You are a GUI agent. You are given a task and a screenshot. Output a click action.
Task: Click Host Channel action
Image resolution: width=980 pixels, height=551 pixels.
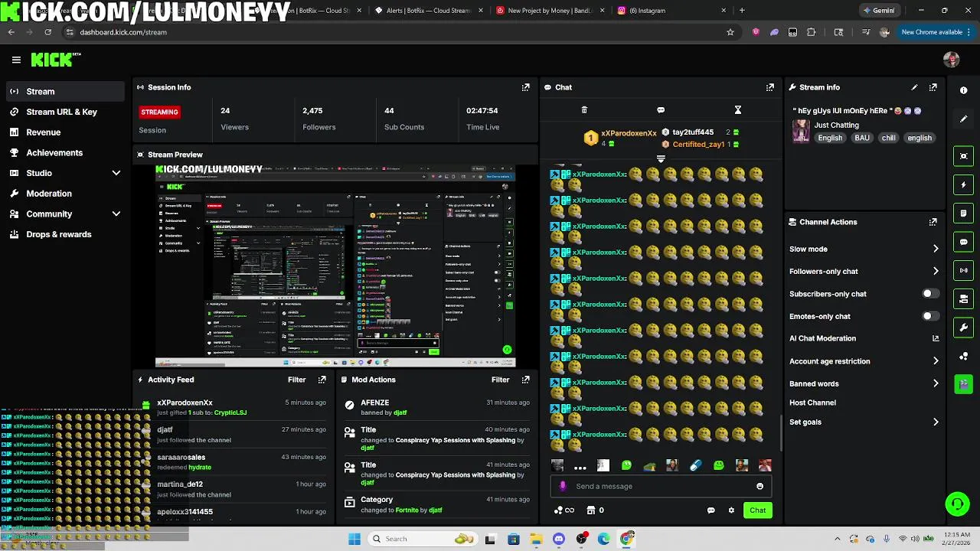tap(812, 403)
